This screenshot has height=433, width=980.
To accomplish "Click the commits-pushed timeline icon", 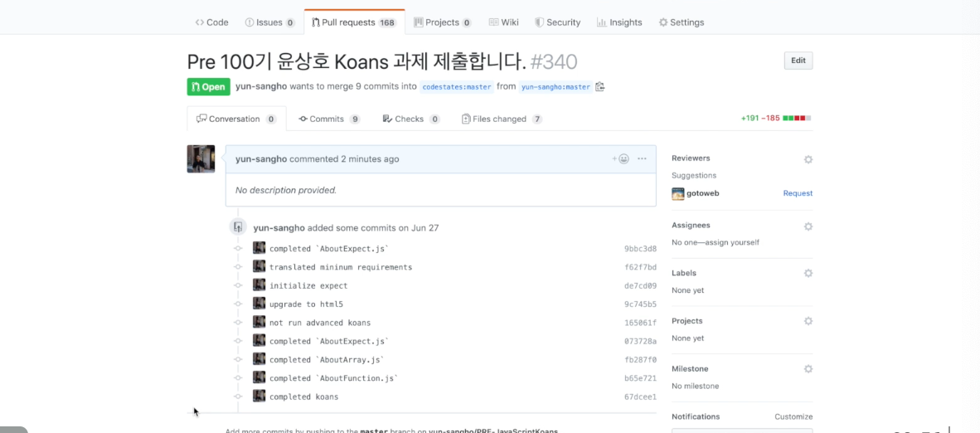I will [x=237, y=227].
